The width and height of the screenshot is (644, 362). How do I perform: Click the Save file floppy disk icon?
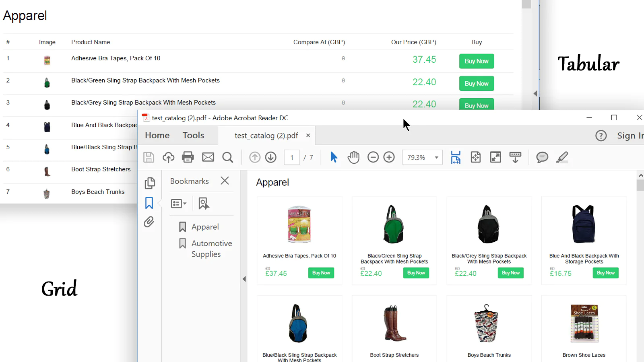click(149, 157)
